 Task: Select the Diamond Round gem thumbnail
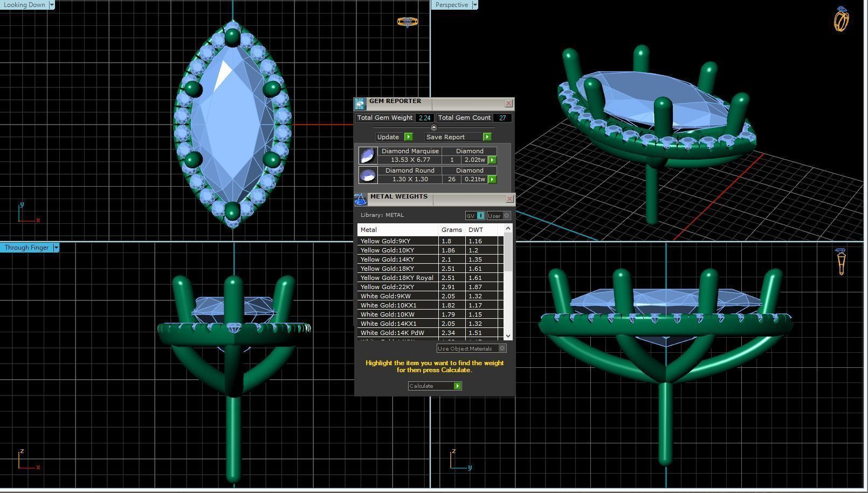[x=368, y=175]
